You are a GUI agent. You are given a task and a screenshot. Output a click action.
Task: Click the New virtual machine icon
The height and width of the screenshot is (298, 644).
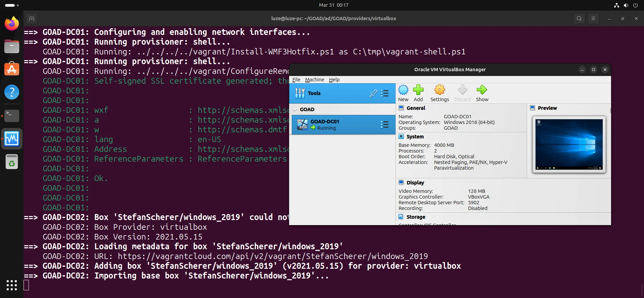pyautogui.click(x=403, y=93)
